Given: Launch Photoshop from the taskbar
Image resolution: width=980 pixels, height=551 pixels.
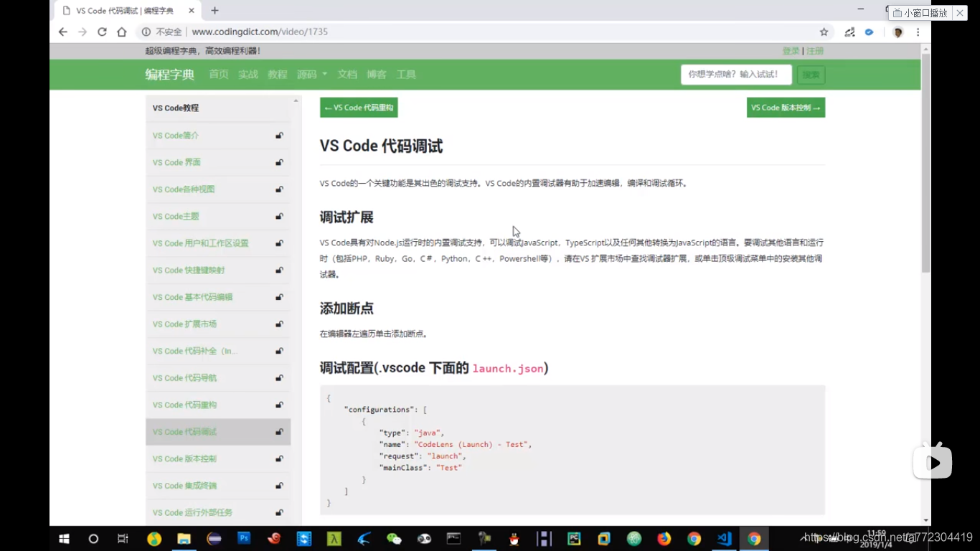Looking at the screenshot, I should point(244,537).
